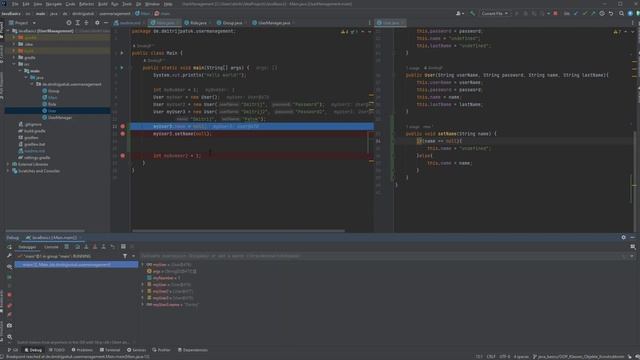Screen dimensions: 640x360
Task: Open the Build menu
Action: click(x=102, y=4)
